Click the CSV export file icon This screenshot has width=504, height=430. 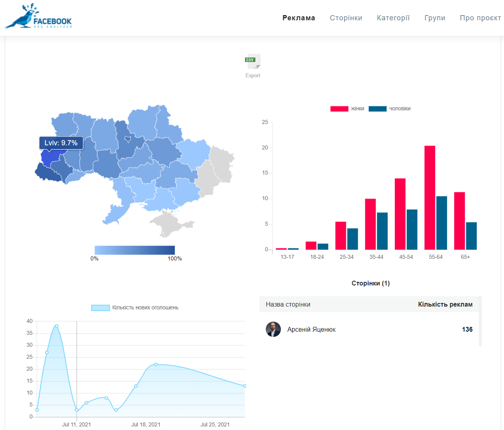(x=253, y=61)
